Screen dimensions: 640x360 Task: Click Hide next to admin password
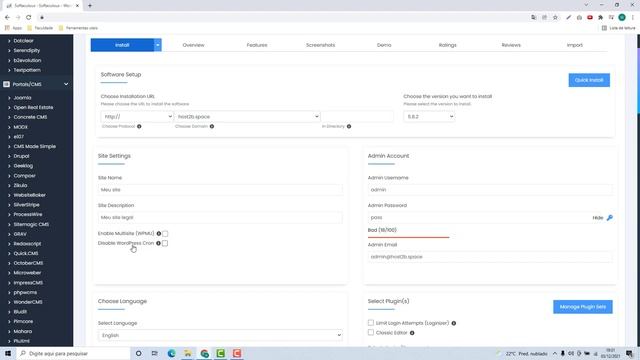pyautogui.click(x=598, y=218)
